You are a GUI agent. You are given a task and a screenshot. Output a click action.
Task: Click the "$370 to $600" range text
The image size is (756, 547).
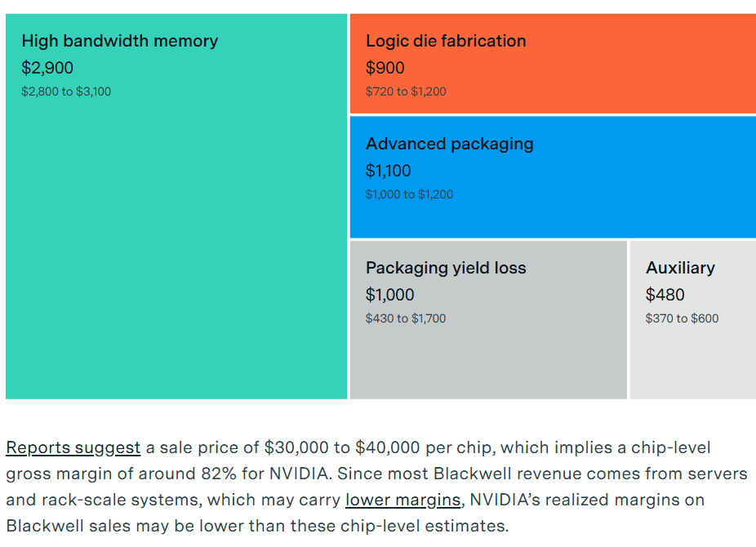[683, 318]
